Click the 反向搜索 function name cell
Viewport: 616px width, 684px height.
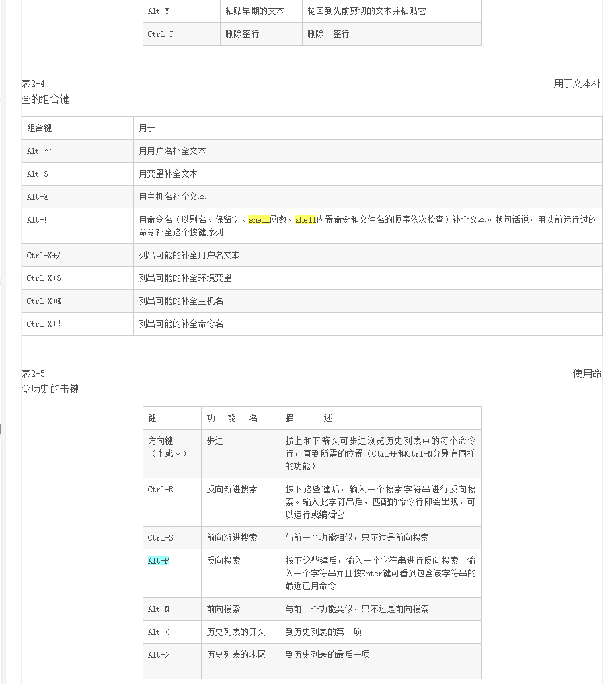click(241, 573)
